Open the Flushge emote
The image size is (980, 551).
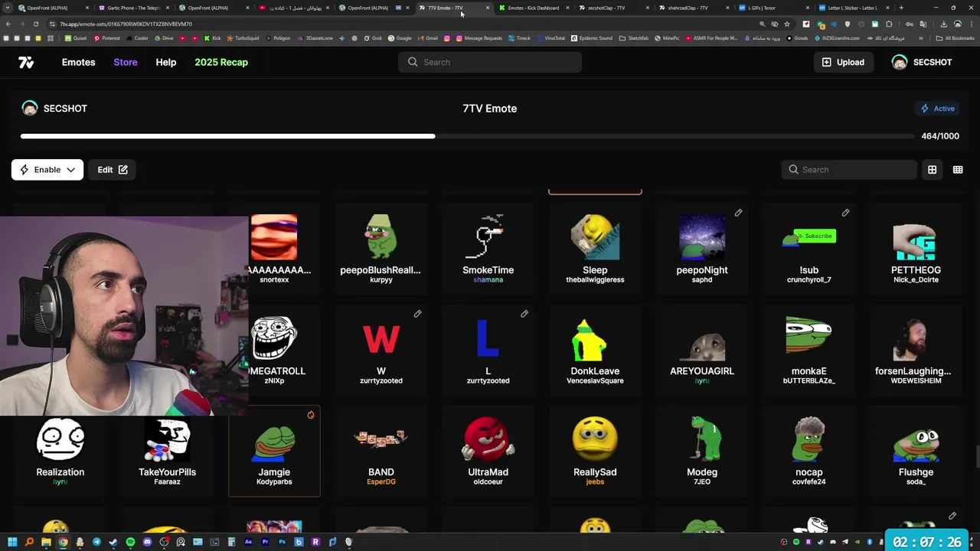[x=916, y=452]
